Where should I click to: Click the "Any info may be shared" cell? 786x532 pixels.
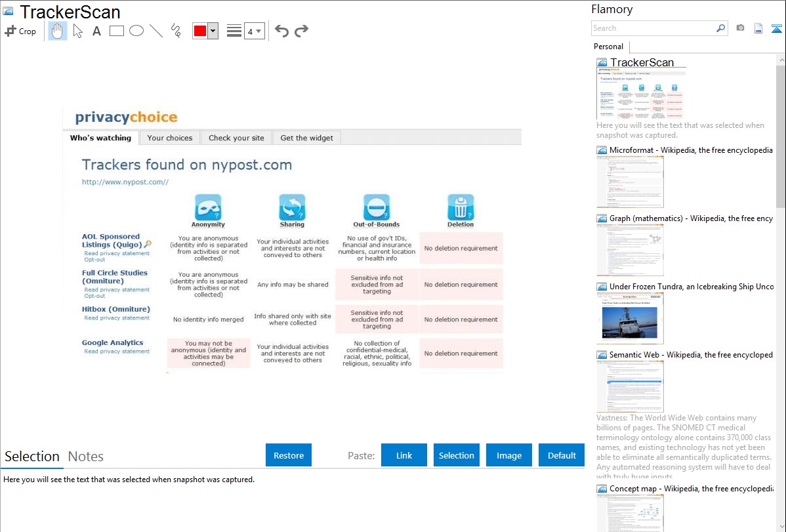click(x=293, y=285)
